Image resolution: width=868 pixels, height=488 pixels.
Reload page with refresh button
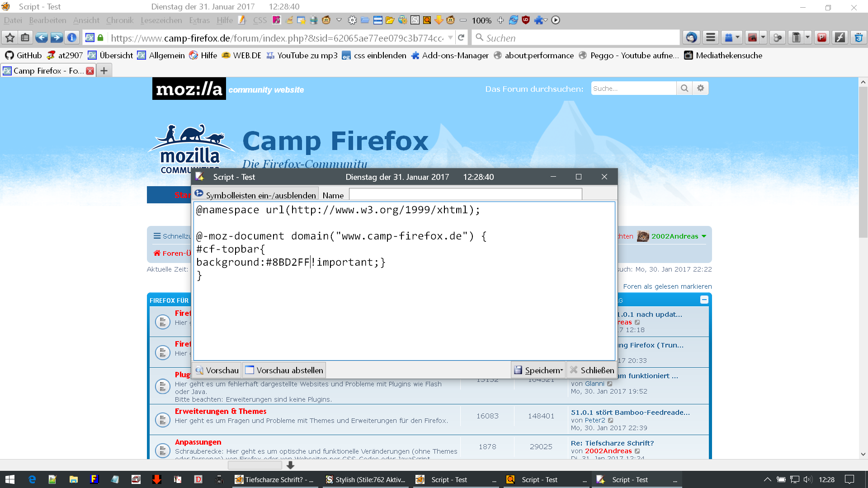[x=461, y=38]
